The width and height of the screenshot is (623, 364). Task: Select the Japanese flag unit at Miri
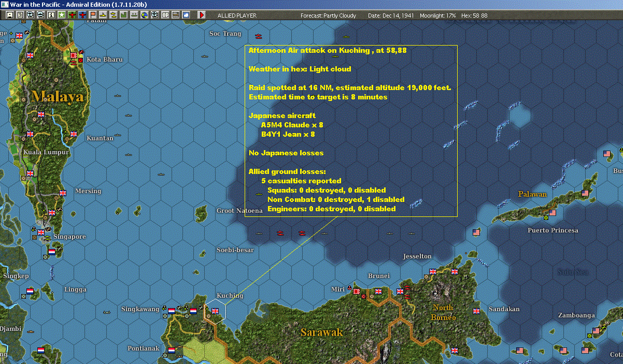pos(357,292)
